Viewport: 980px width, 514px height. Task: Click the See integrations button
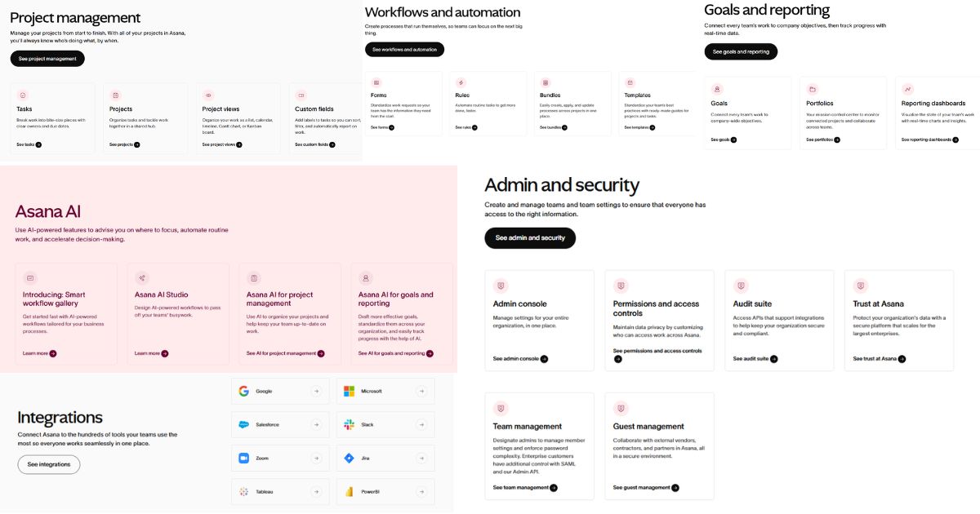tap(49, 464)
